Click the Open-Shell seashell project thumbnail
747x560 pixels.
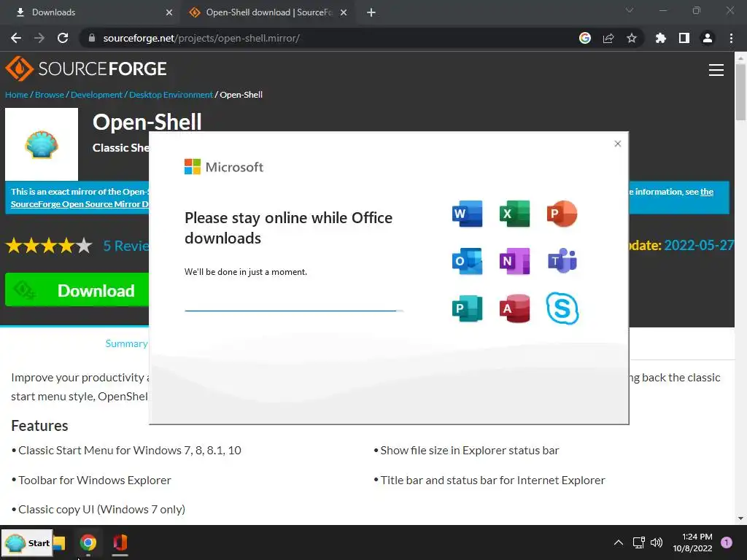coord(42,144)
